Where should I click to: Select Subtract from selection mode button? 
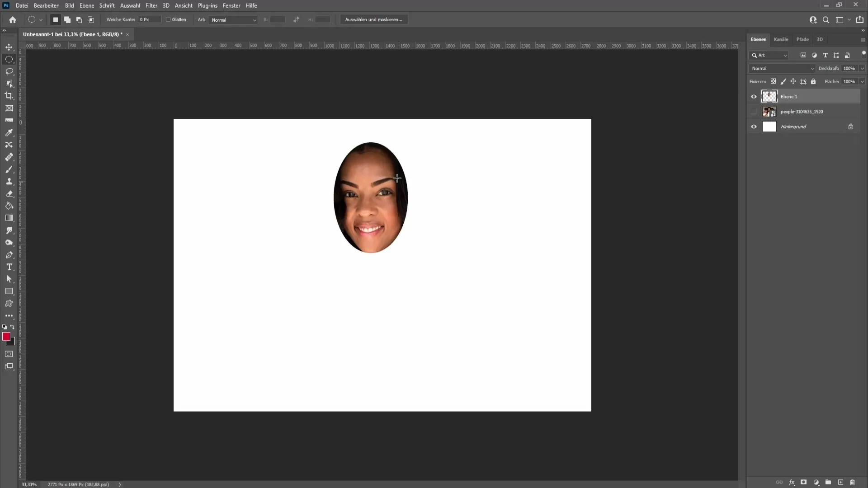pyautogui.click(x=79, y=20)
